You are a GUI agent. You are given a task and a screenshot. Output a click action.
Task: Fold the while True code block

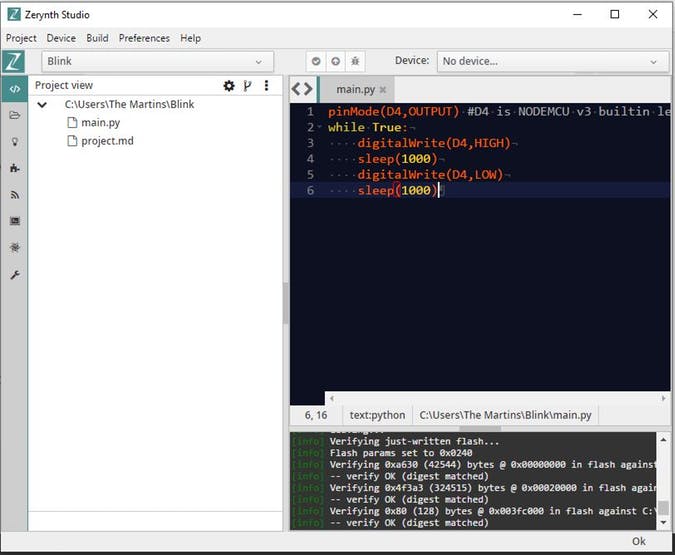[320, 127]
